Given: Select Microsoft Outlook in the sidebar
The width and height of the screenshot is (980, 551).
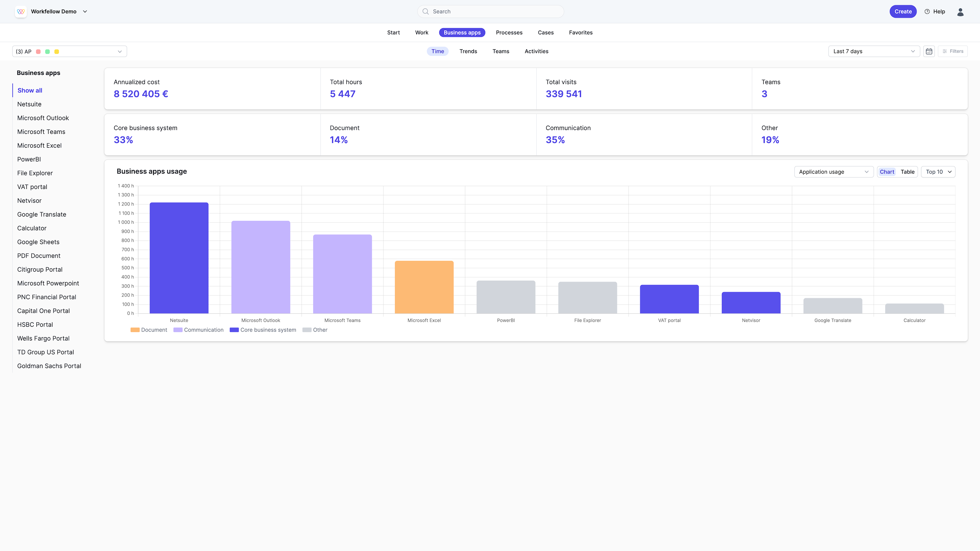Looking at the screenshot, I should (x=43, y=118).
